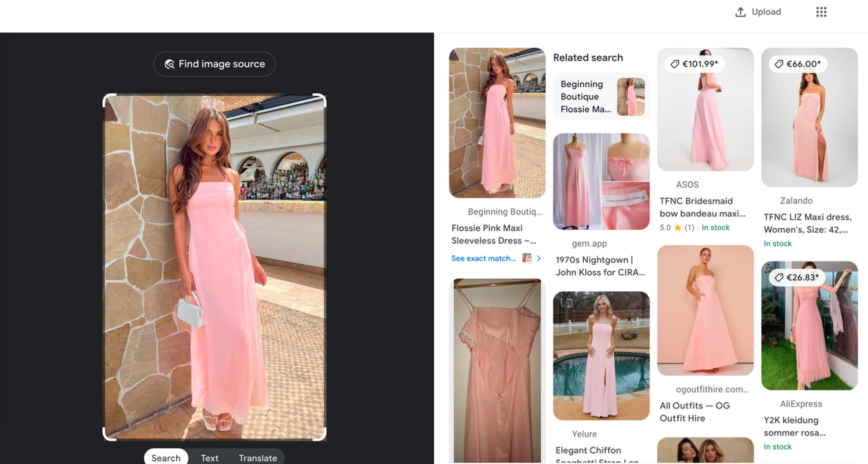868x464 pixels.
Task: Open the Google apps grid icon
Action: [x=821, y=12]
